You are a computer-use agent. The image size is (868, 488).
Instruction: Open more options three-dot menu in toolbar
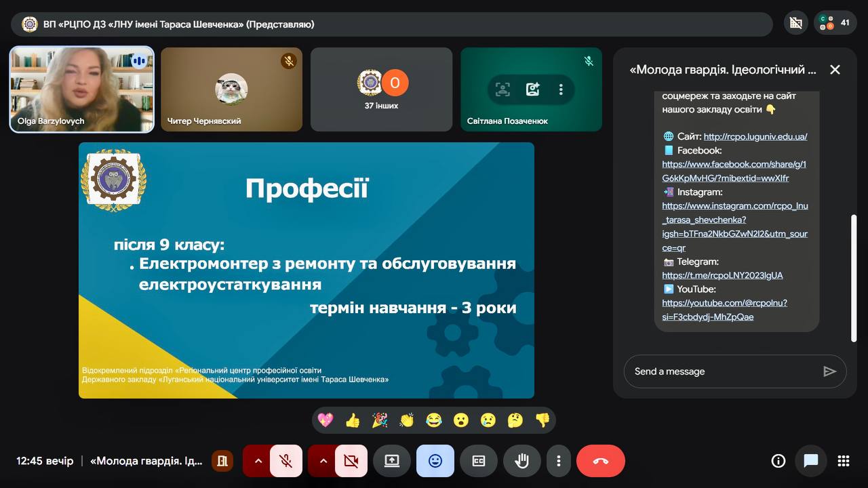(x=559, y=461)
